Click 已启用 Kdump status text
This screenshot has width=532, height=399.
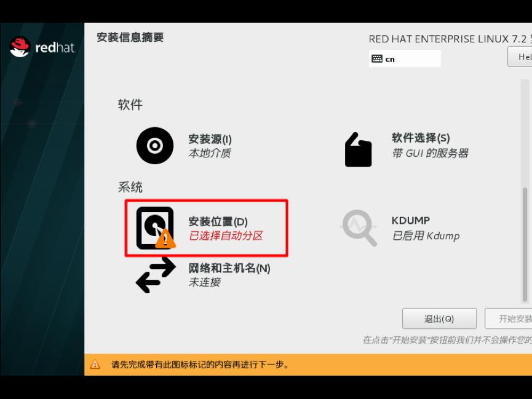(x=426, y=235)
